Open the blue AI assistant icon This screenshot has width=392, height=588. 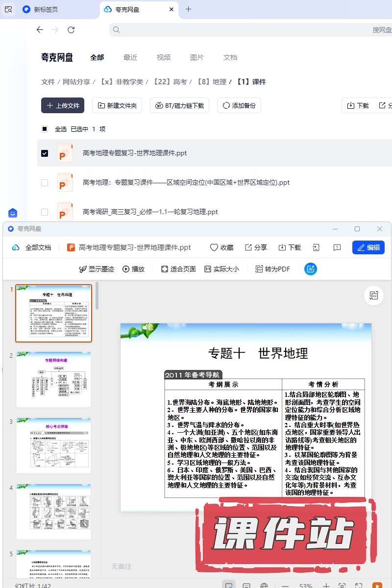pyautogui.click(x=310, y=269)
